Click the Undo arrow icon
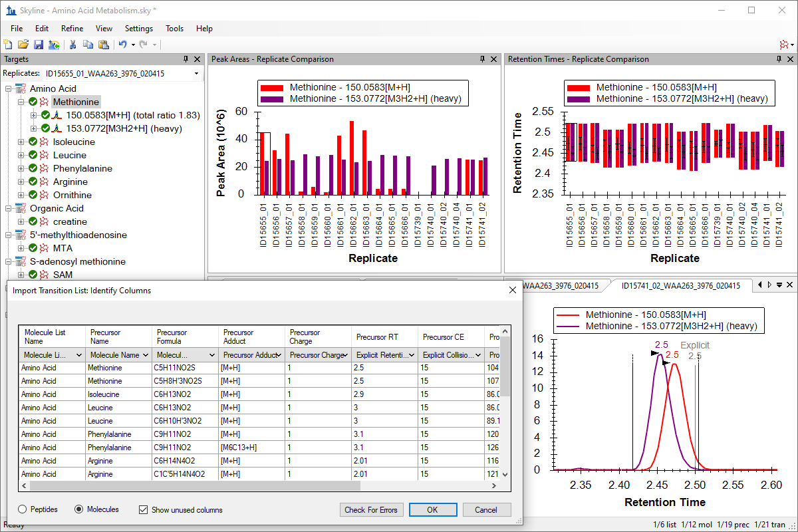Screen dimensions: 798x532 coord(122,45)
